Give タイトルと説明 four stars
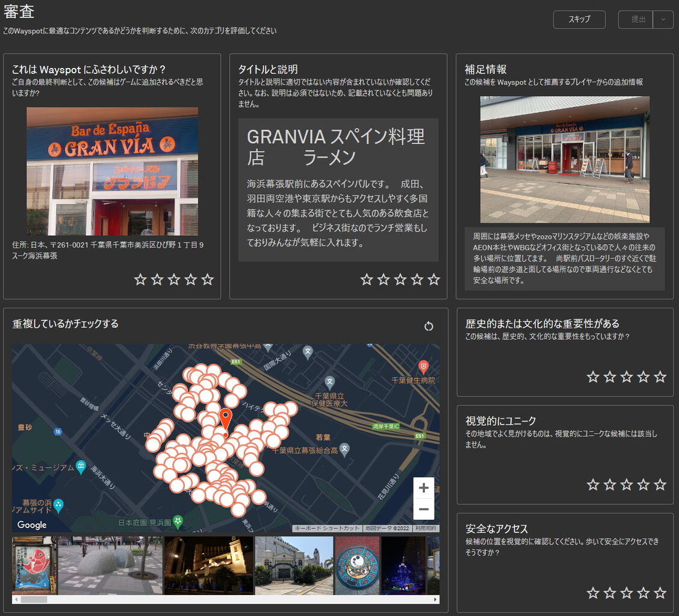The image size is (679, 616). pos(417,279)
